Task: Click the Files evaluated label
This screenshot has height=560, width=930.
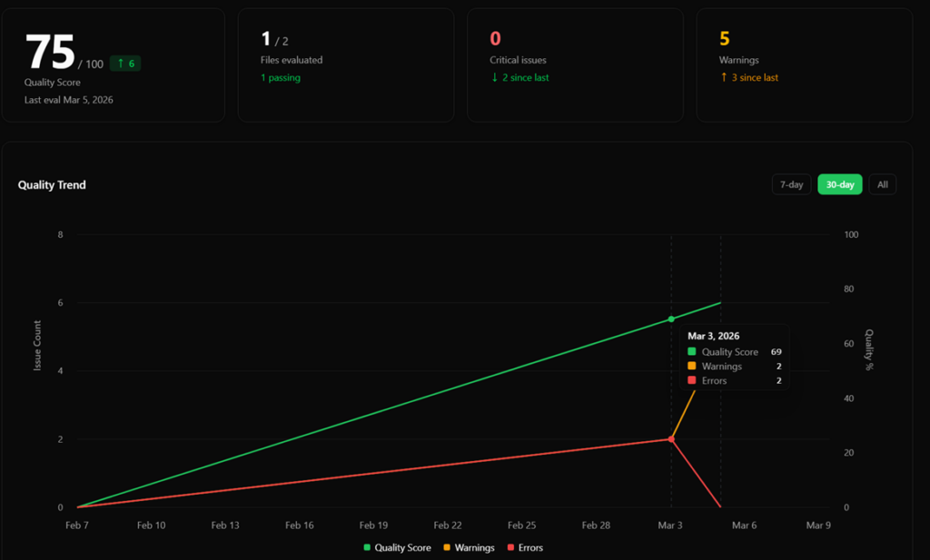Action: point(292,60)
